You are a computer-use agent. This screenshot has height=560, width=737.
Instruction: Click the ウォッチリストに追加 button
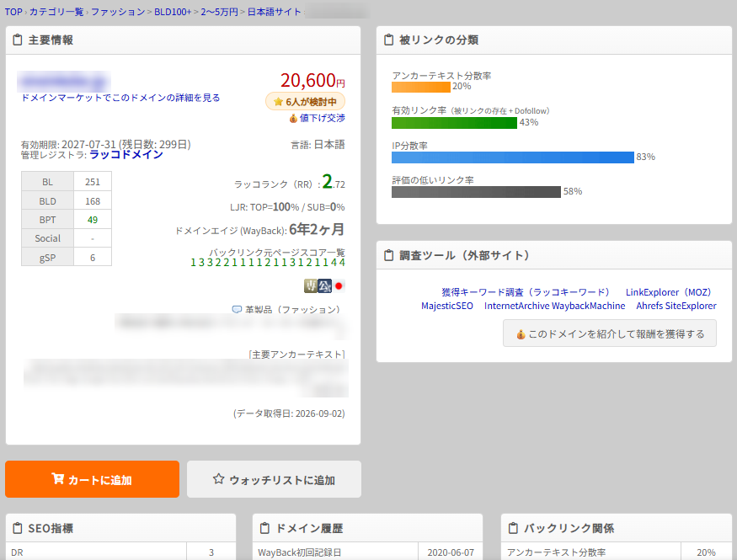point(274,479)
